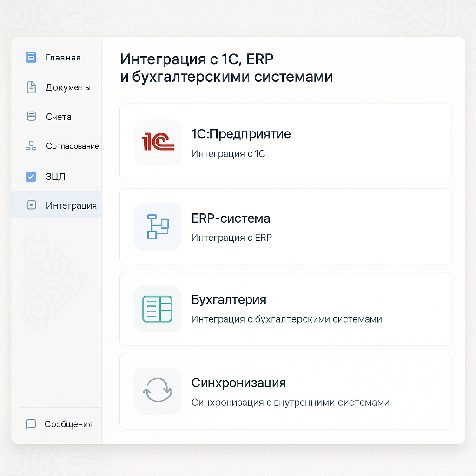This screenshot has height=476, width=476.
Task: Open the ERP-система title
Action: tap(231, 218)
